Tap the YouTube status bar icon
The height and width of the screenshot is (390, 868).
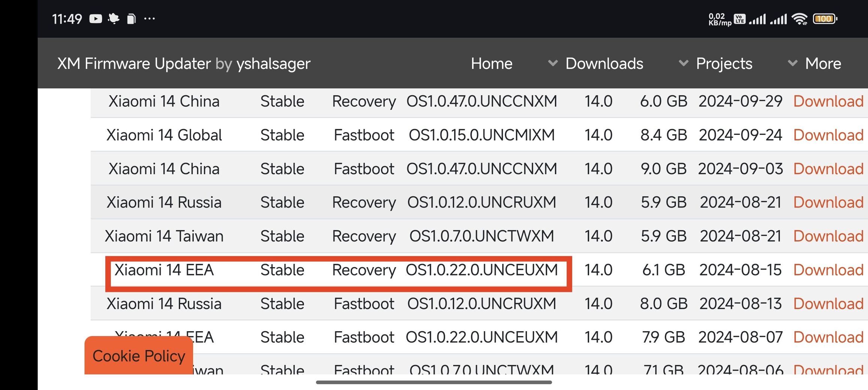96,19
